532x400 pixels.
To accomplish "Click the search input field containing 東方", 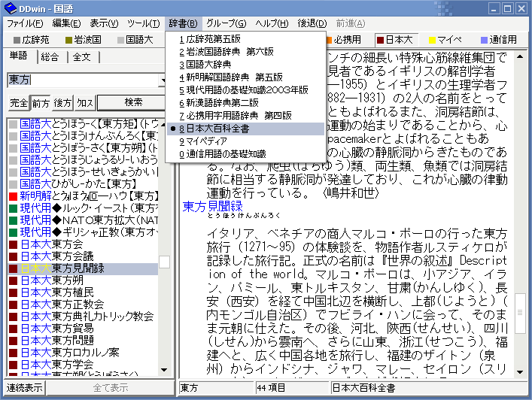I will [x=83, y=80].
